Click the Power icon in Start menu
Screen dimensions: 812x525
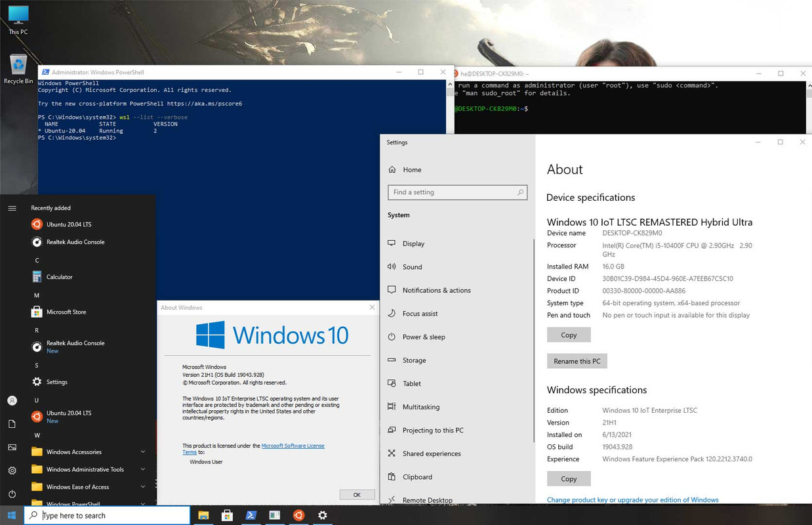[12, 493]
